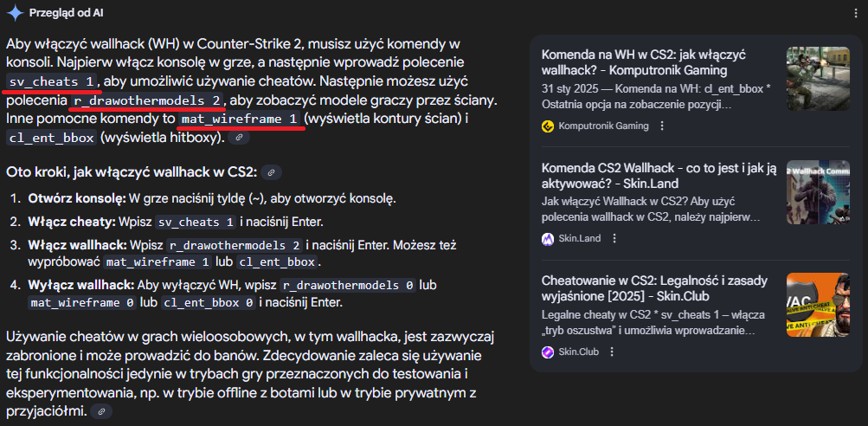
Task: Click link chip after 'z przyjaciółmi' text
Action: tap(101, 411)
